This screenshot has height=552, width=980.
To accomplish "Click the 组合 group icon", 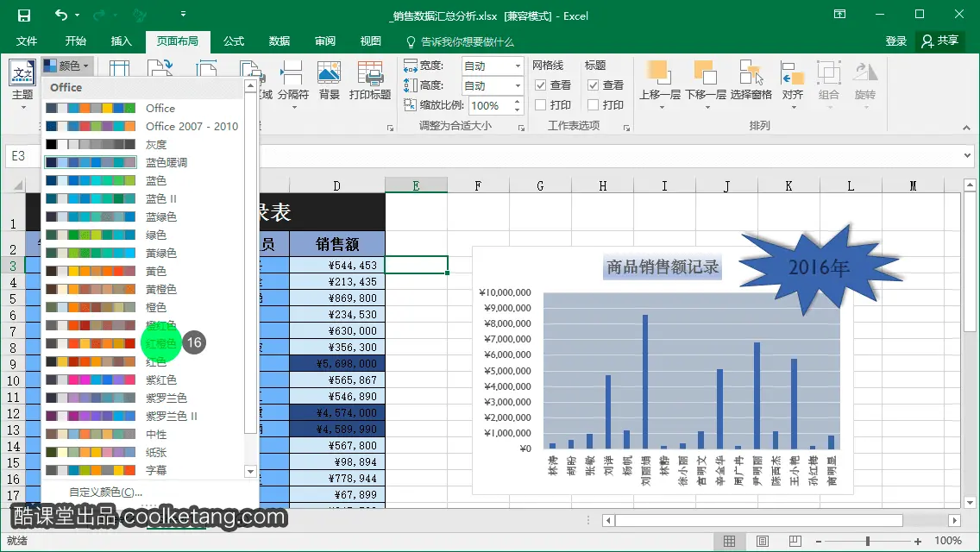I will point(829,85).
